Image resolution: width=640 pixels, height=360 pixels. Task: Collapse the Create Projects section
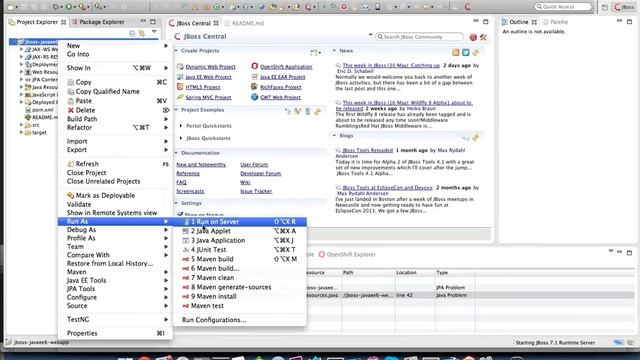pos(176,51)
